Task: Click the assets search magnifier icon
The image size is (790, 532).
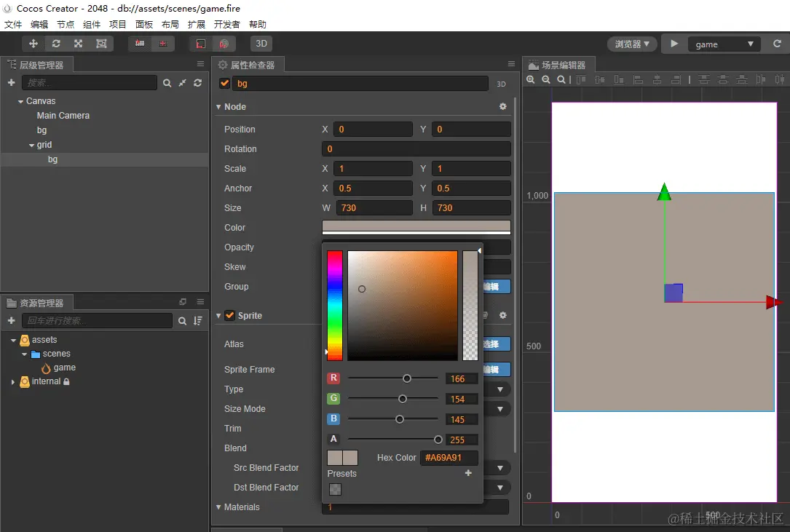Action: pyautogui.click(x=182, y=320)
